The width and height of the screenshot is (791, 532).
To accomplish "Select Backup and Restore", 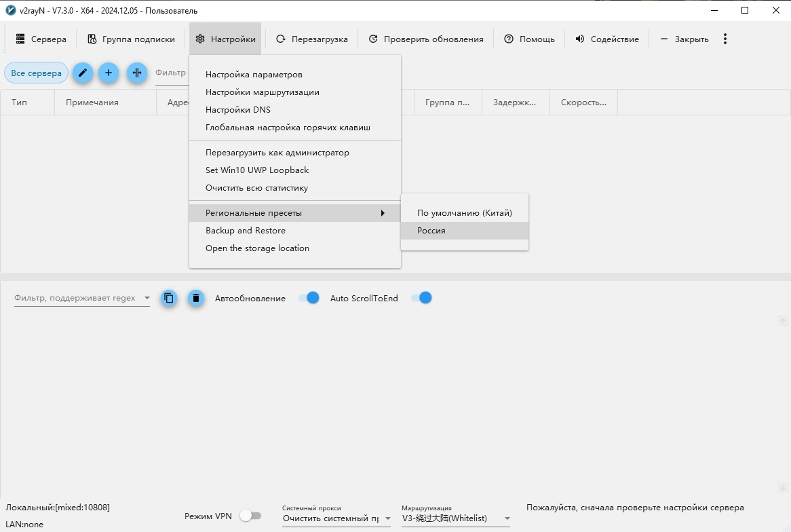I will [x=295, y=231].
